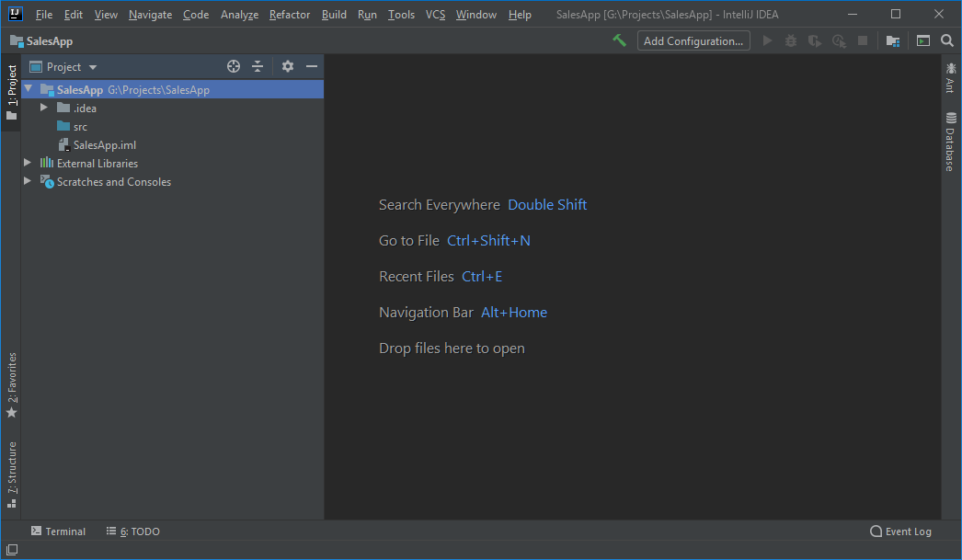Open the Terminal tool window
This screenshot has width=962, height=560.
[58, 531]
